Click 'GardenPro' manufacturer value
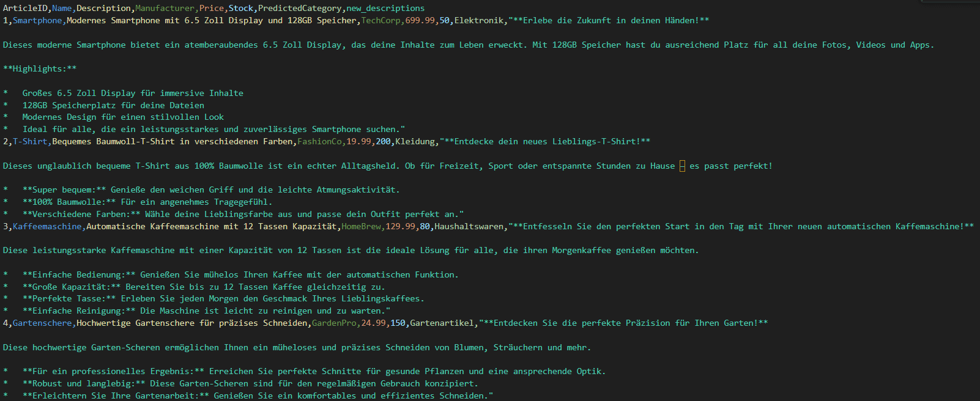Image resolution: width=980 pixels, height=401 pixels. click(x=334, y=323)
